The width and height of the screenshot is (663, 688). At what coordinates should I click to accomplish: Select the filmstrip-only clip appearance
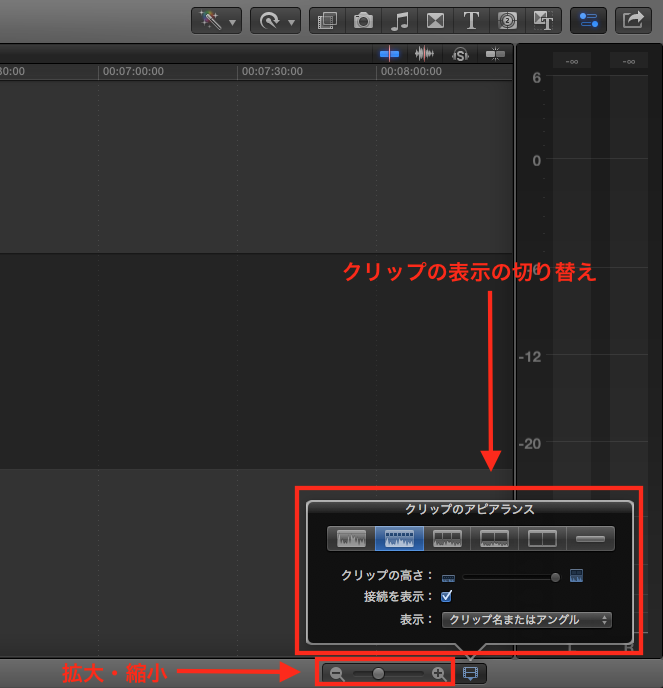tap(542, 538)
